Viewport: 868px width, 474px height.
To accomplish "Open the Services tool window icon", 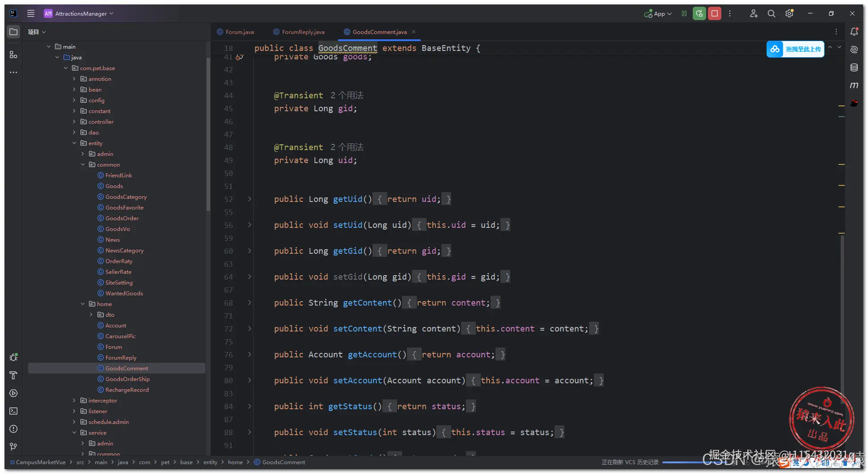I will point(13,393).
